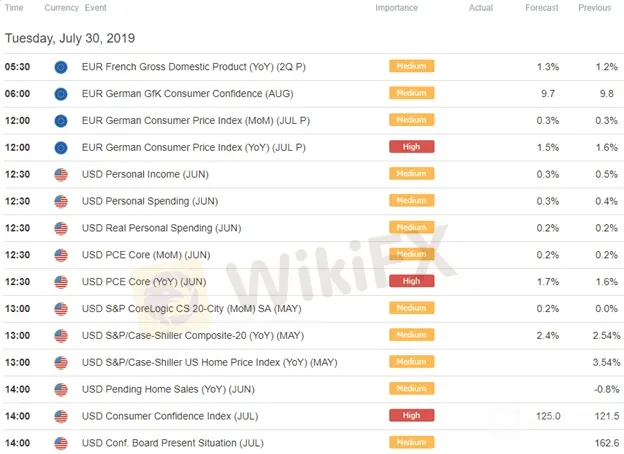The width and height of the screenshot is (624, 454).
Task: Click the Previous column header
Action: pyautogui.click(x=594, y=8)
